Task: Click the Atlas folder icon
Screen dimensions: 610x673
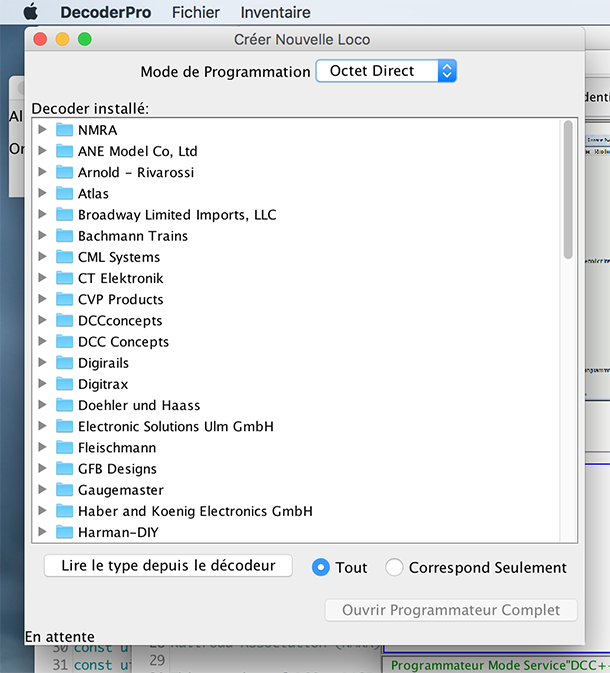Action: [64, 193]
